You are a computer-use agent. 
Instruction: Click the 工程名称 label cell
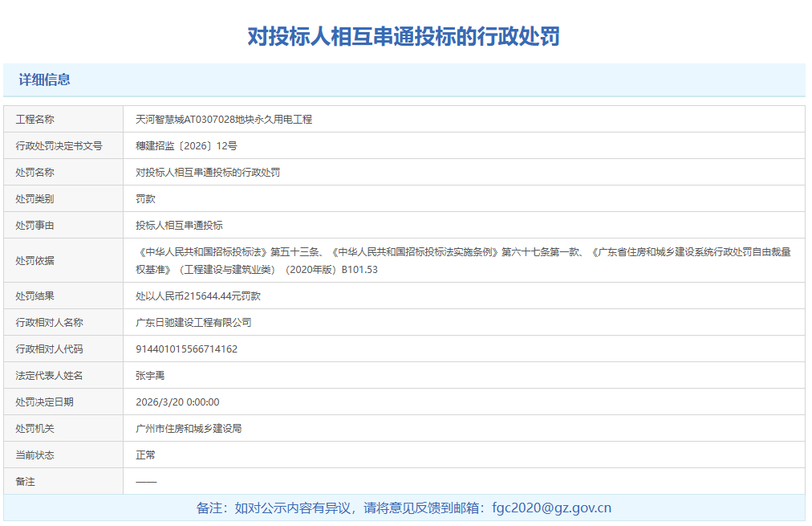(35, 119)
